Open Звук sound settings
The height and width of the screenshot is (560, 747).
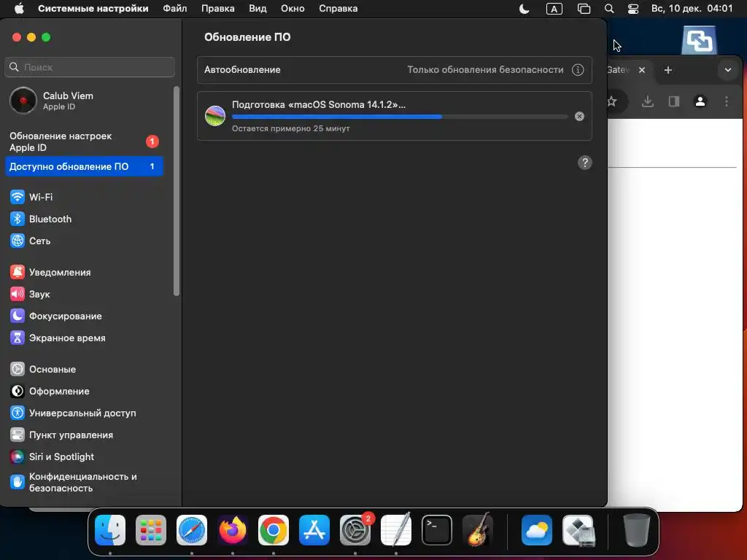point(86,294)
